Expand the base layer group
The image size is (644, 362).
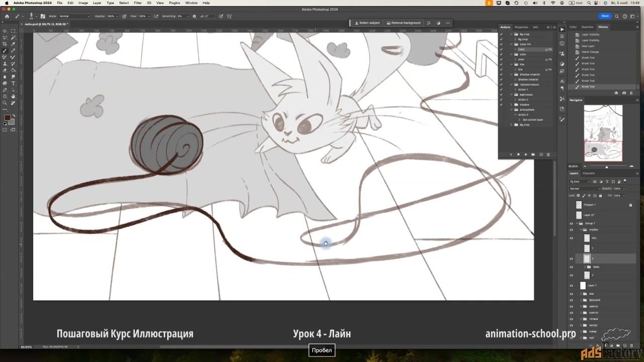pyautogui.click(x=585, y=267)
